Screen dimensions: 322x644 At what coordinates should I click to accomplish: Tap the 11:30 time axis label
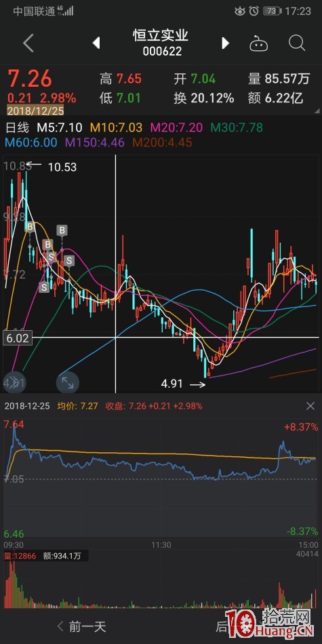[161, 545]
